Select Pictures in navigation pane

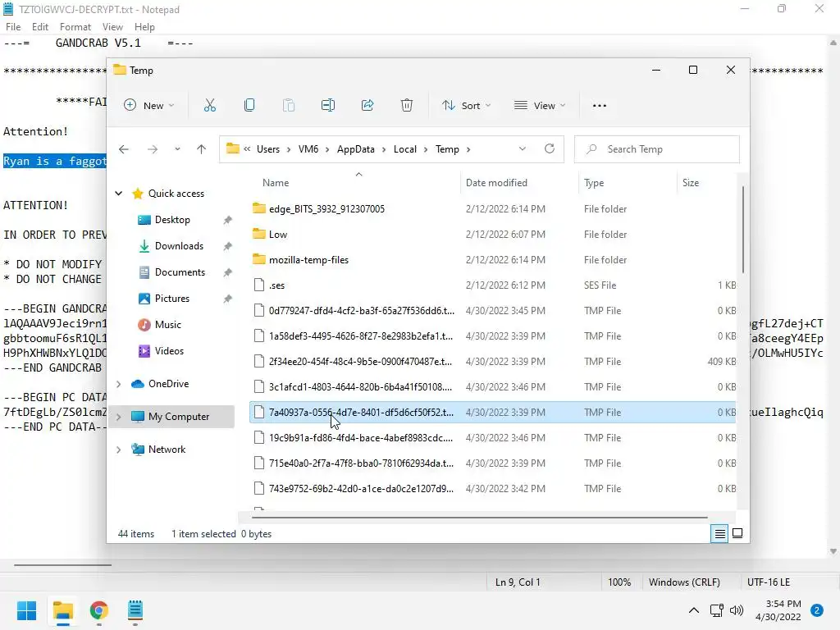[172, 299]
